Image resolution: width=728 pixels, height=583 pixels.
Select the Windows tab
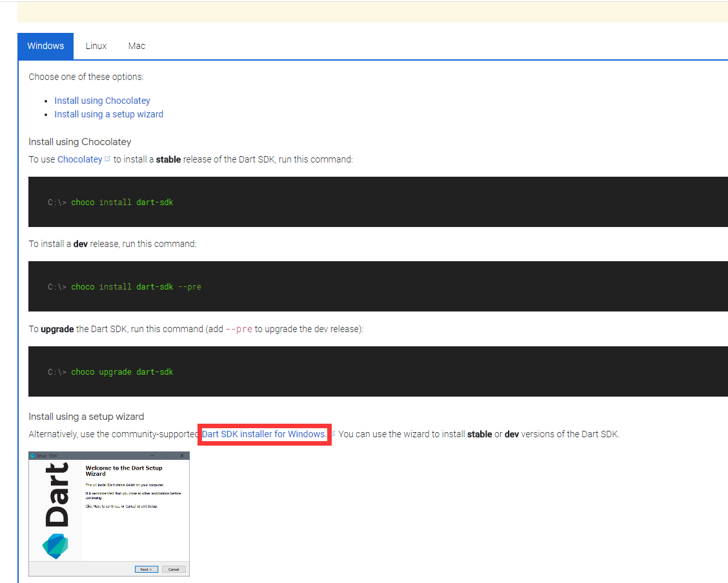45,46
